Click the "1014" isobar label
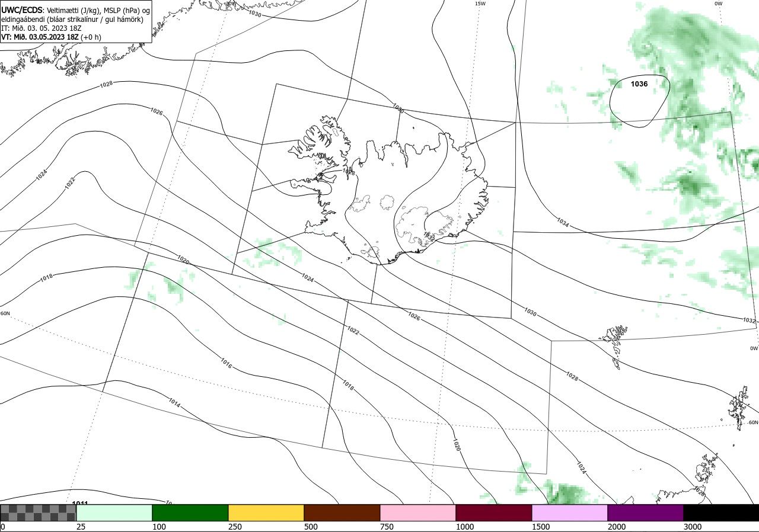 tap(174, 402)
